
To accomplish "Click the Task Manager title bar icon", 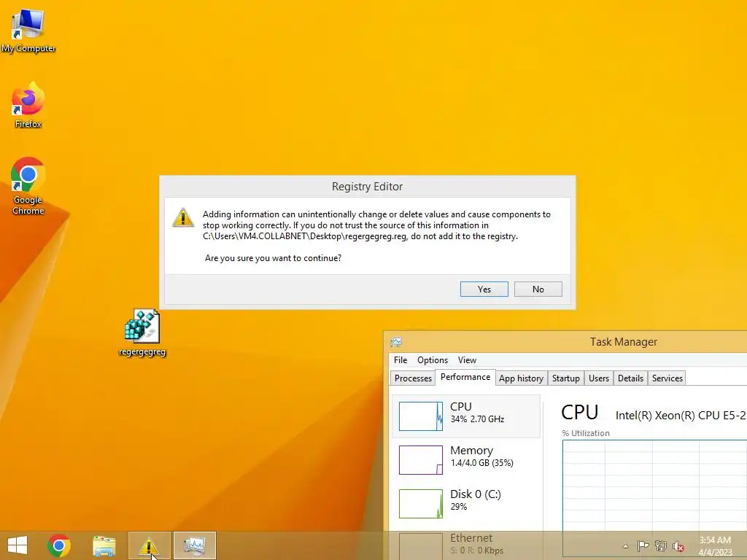I will 396,342.
